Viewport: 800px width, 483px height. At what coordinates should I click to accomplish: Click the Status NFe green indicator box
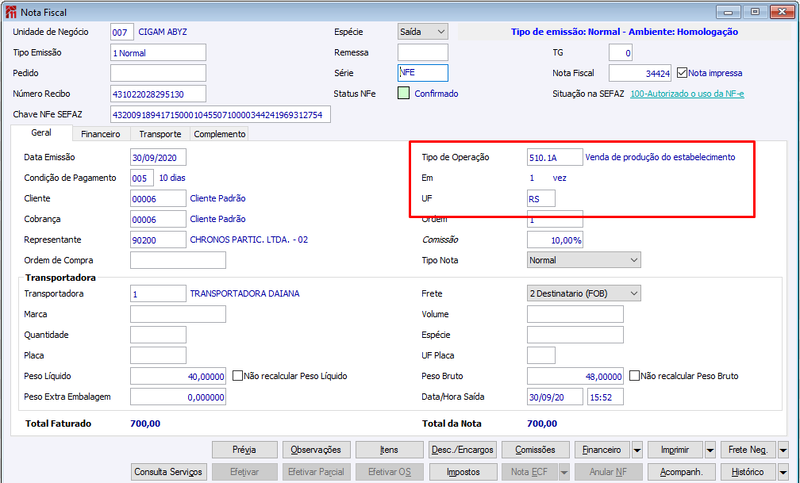pyautogui.click(x=404, y=93)
